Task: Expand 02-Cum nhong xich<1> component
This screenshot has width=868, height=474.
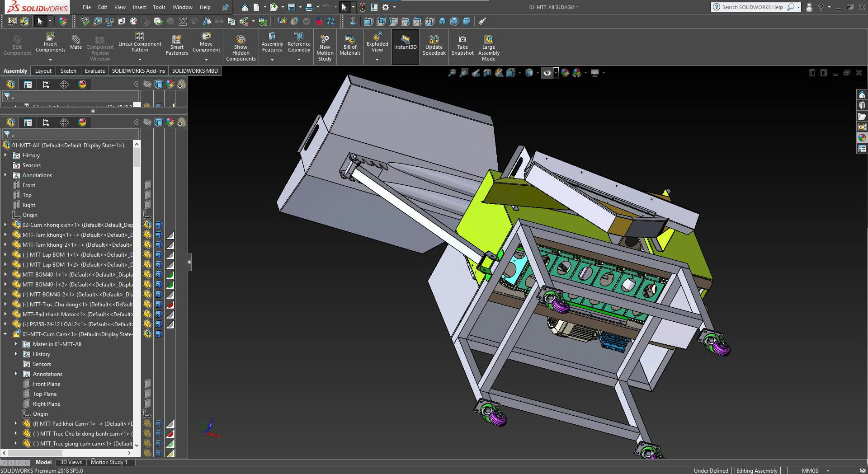Action: click(x=5, y=225)
